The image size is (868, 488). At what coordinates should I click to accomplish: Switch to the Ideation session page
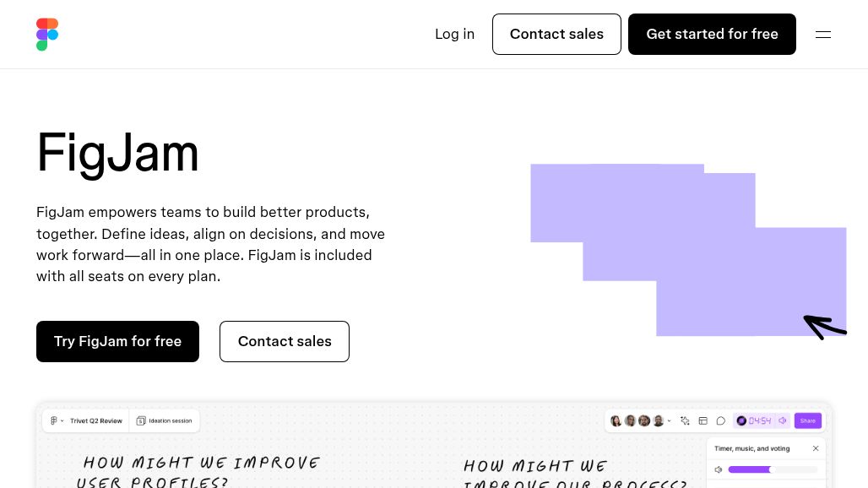click(165, 420)
